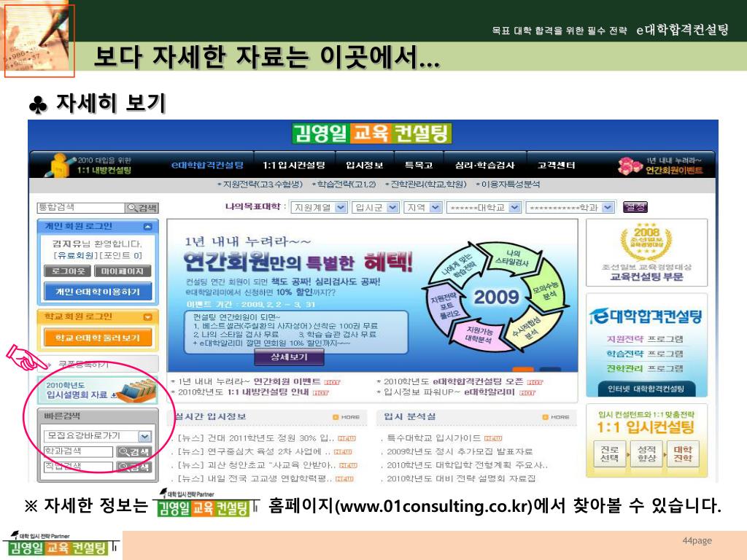Open the 2010학년도 입시설명회 자료 banner

(98, 390)
